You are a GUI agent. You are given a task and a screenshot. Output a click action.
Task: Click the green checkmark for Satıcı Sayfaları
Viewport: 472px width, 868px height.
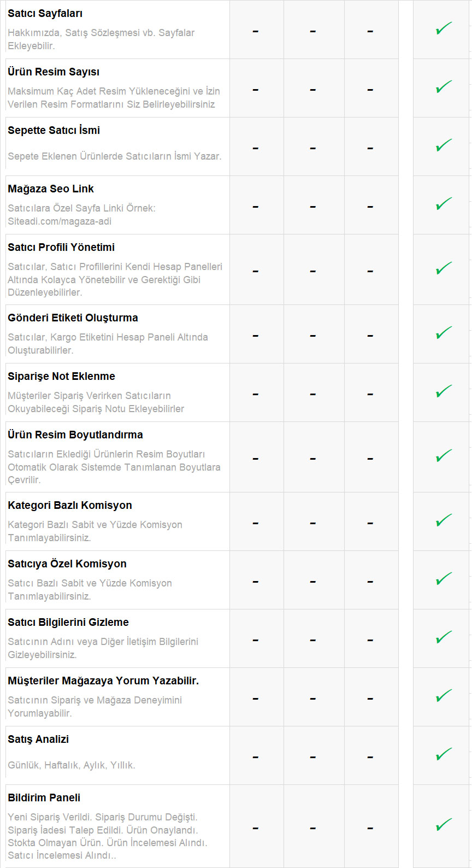[444, 28]
